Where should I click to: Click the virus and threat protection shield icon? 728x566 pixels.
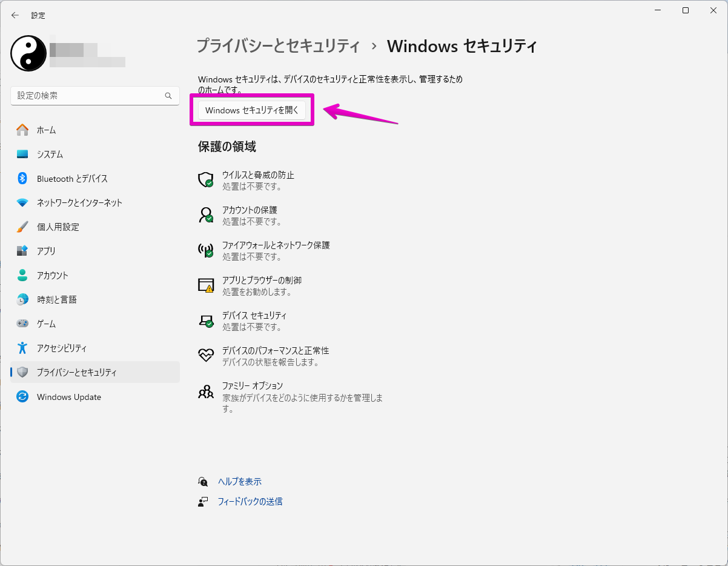coord(206,180)
